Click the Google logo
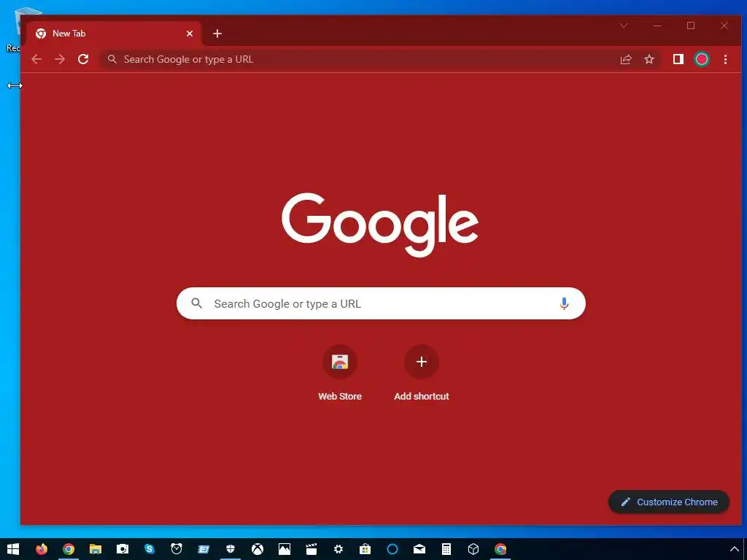 click(x=379, y=225)
